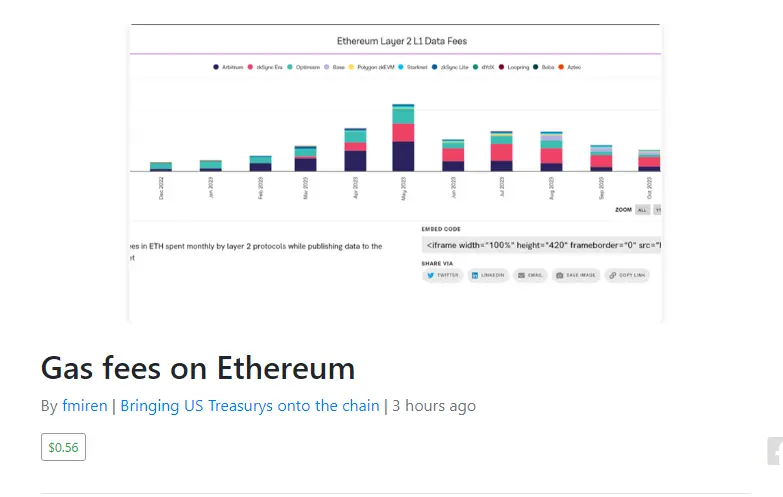Share the chart via Twitter
783x497 pixels.
pyautogui.click(x=442, y=275)
